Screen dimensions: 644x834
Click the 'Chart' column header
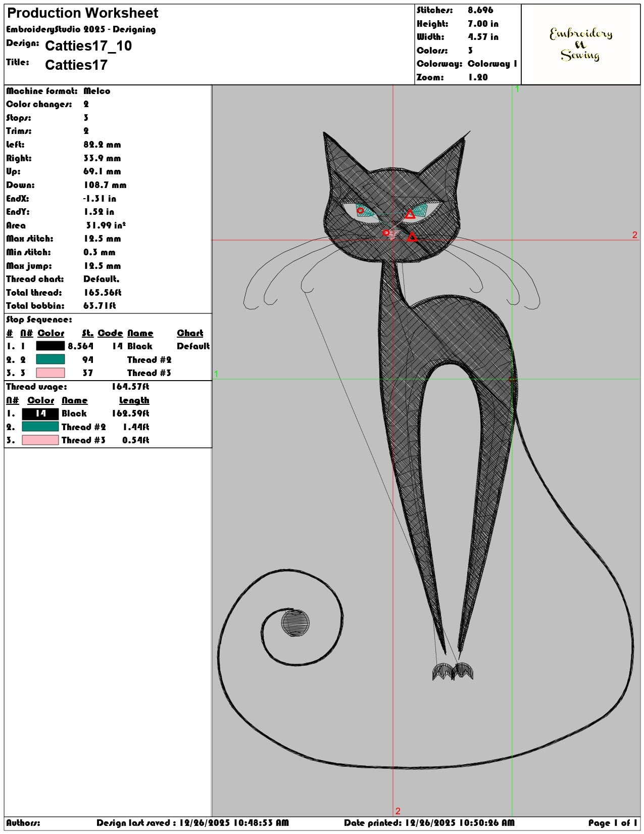pyautogui.click(x=190, y=333)
